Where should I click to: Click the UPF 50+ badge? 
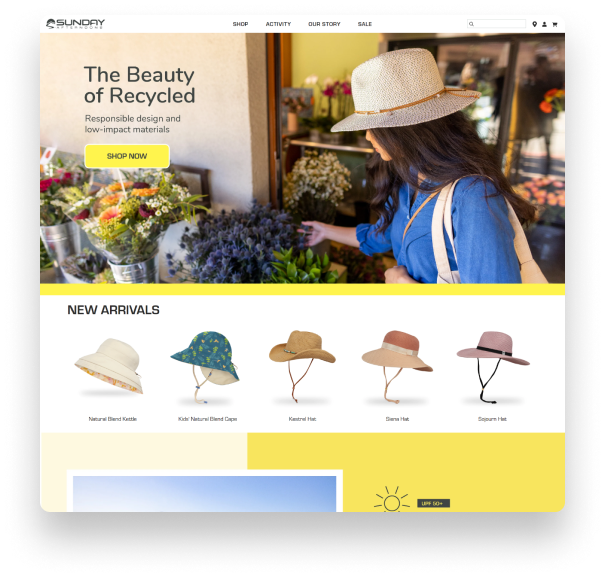(433, 503)
